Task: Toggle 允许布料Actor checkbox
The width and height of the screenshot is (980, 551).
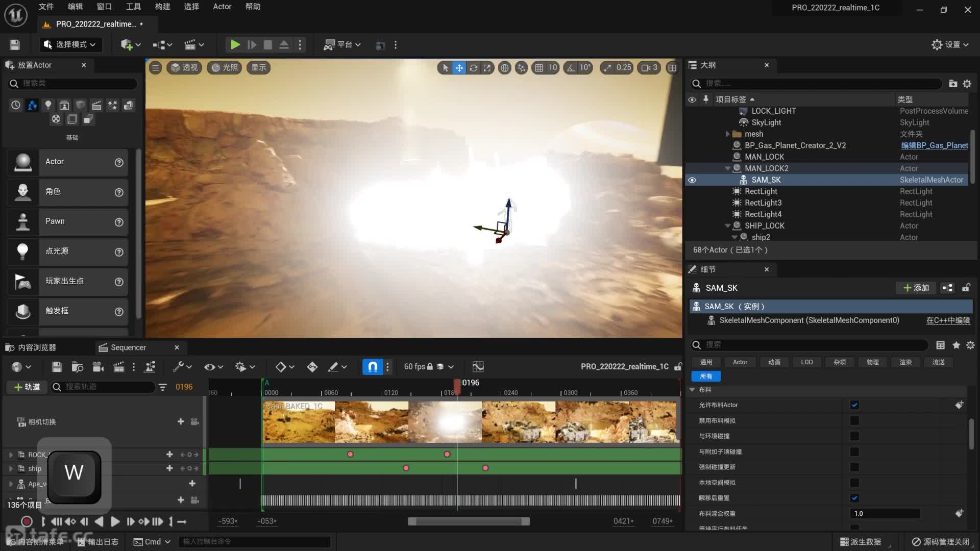Action: pos(854,405)
